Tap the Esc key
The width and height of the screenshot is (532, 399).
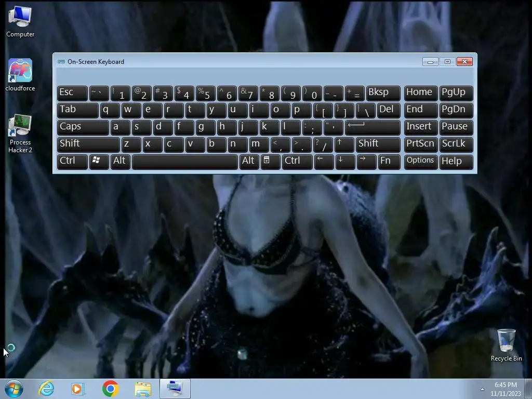[72, 94]
